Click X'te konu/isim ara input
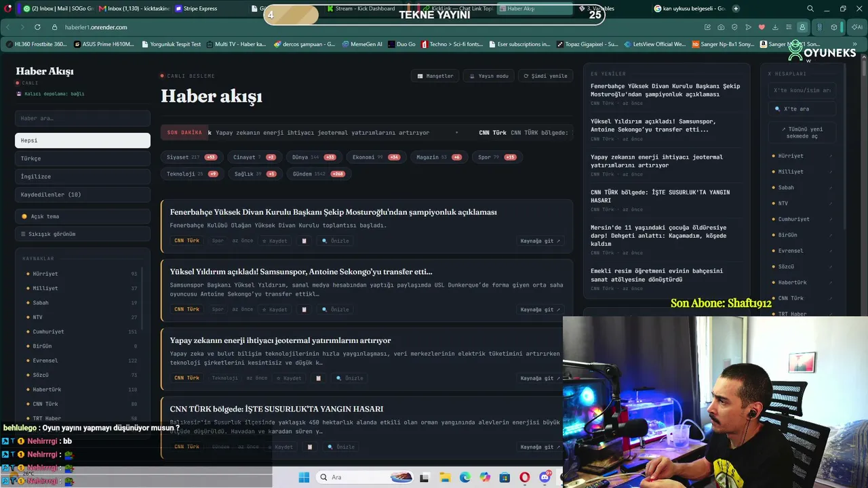Image resolution: width=868 pixels, height=488 pixels. click(802, 90)
